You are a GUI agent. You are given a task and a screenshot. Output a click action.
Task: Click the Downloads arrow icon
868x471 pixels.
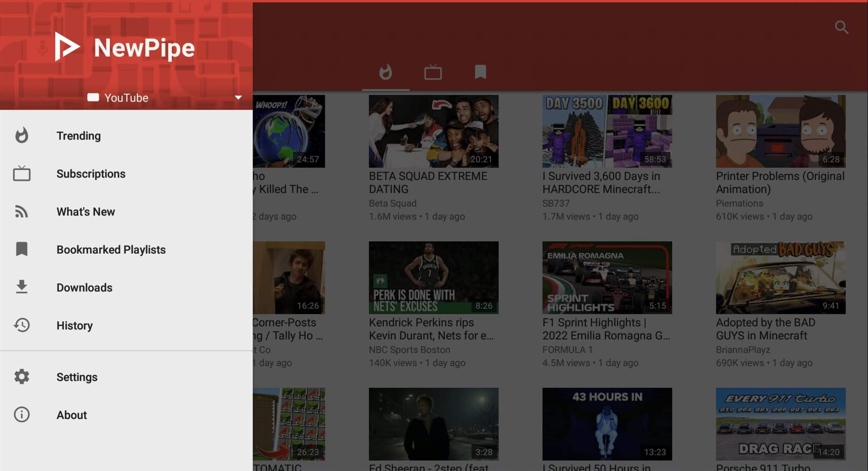22,287
